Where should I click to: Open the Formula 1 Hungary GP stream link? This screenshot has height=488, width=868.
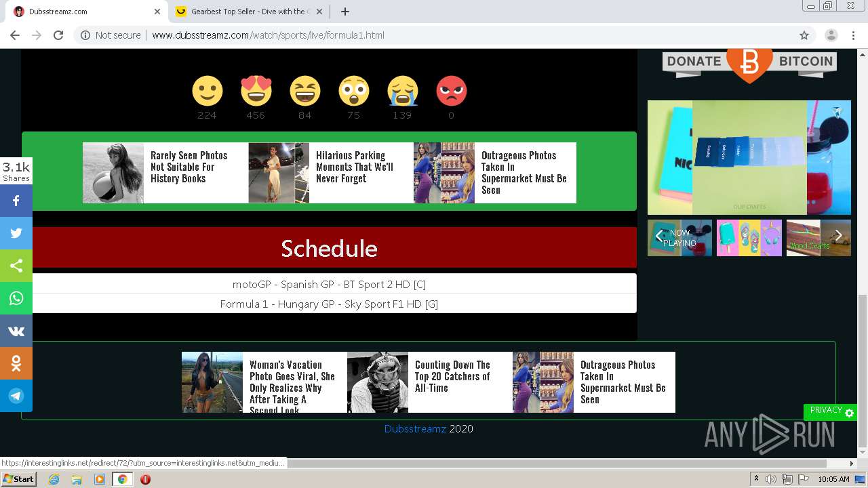(x=329, y=304)
